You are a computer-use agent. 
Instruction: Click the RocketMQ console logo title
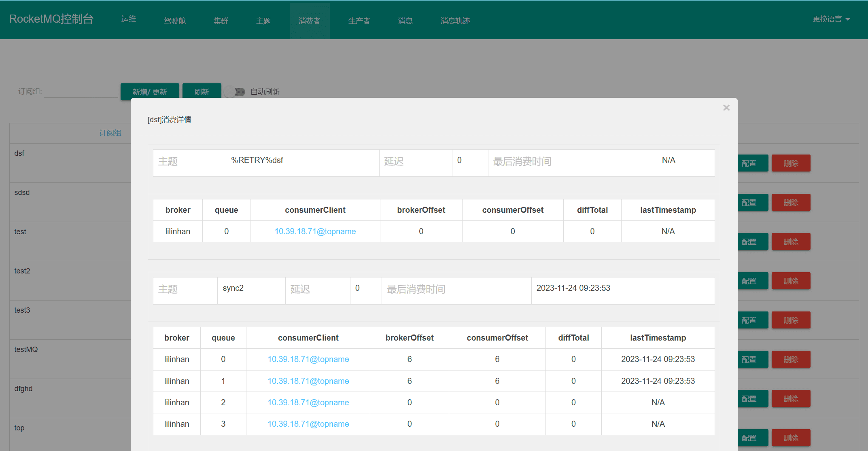51,19
